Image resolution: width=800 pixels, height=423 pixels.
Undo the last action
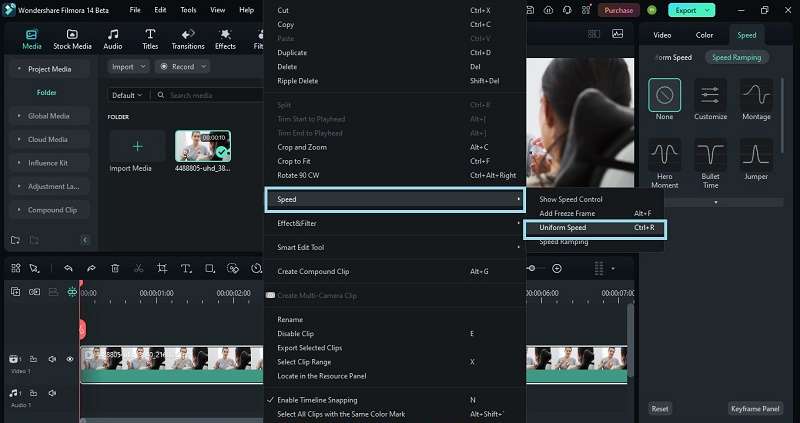coord(68,268)
